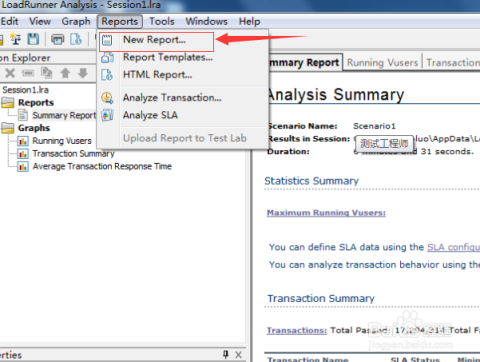Image resolution: width=480 pixels, height=362 pixels.
Task: Choose Report Templates... menu entry
Action: tap(168, 57)
